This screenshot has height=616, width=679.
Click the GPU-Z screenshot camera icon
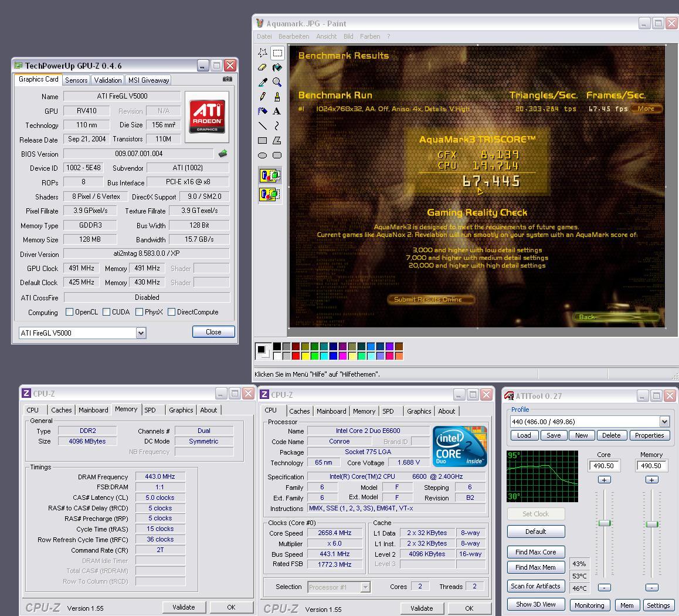pyautogui.click(x=228, y=79)
